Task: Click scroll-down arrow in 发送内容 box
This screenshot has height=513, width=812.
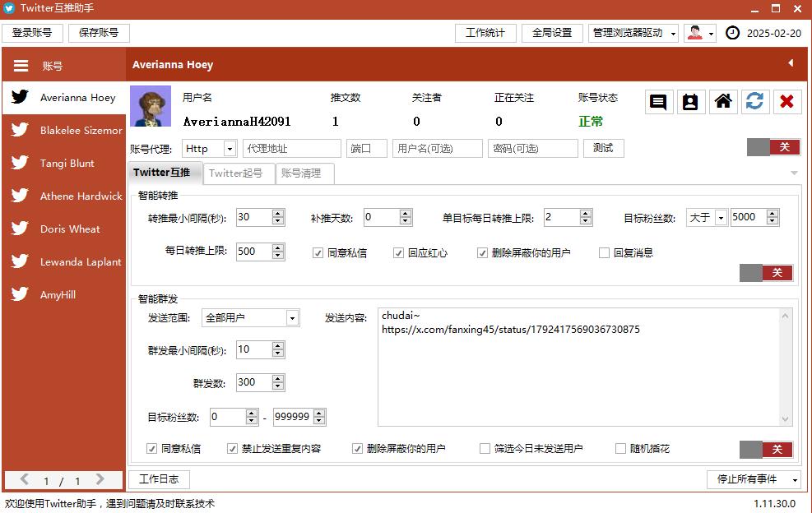Action: pyautogui.click(x=786, y=419)
